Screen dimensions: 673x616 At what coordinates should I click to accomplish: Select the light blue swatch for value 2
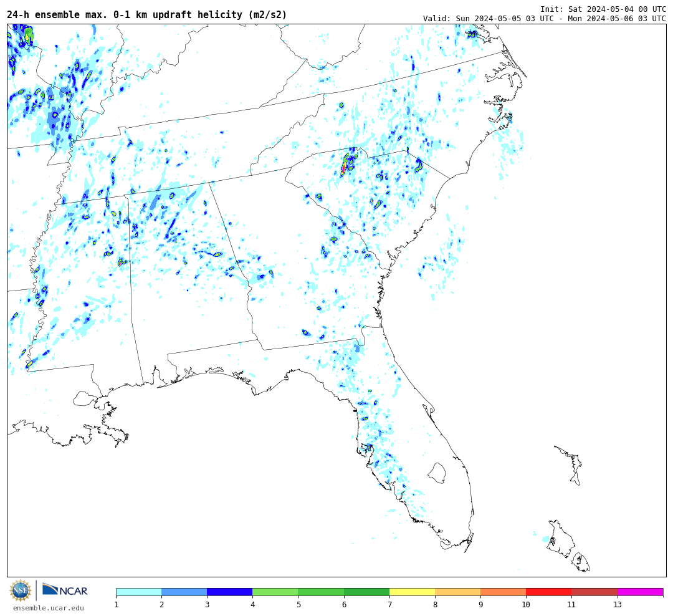(184, 592)
